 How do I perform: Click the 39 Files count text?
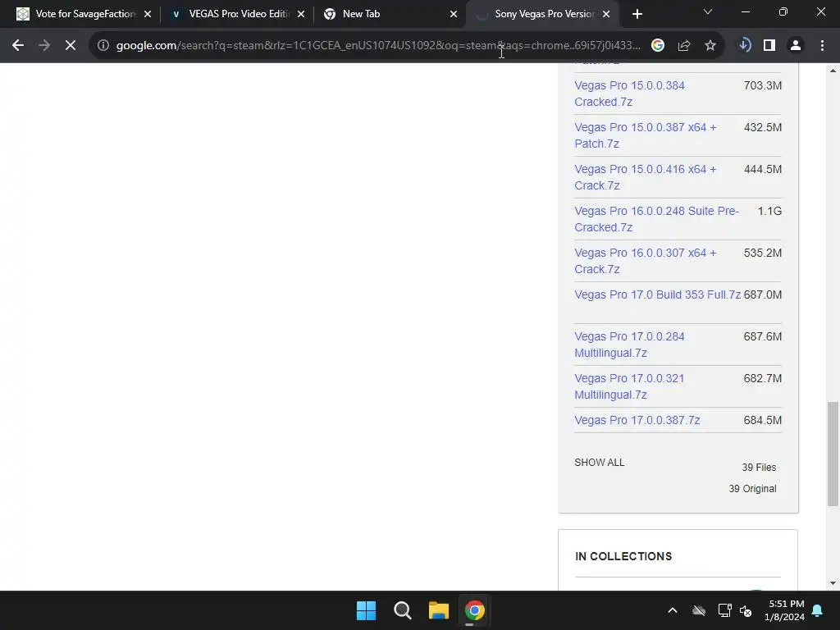759,467
